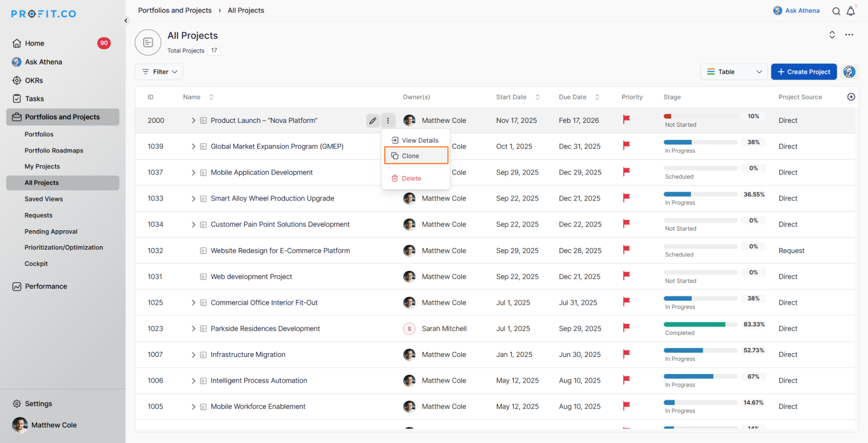Screen dimensions: 868x443
Task: Open the notifications bell icon
Action: (851, 11)
